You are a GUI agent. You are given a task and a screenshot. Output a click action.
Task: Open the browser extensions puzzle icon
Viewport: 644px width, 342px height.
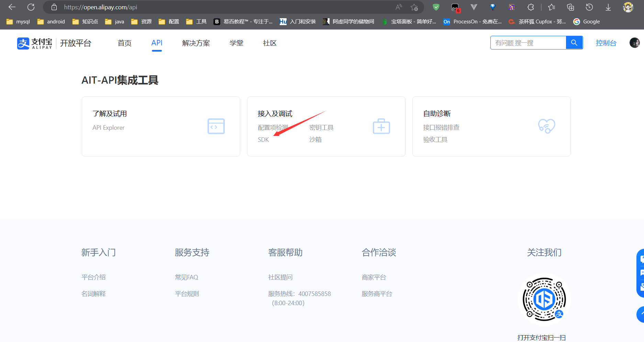click(531, 7)
